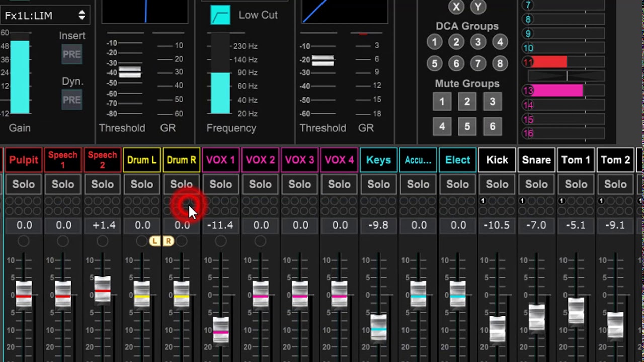Toggle the Insert PRE button
This screenshot has width=644, height=362.
coord(72,54)
